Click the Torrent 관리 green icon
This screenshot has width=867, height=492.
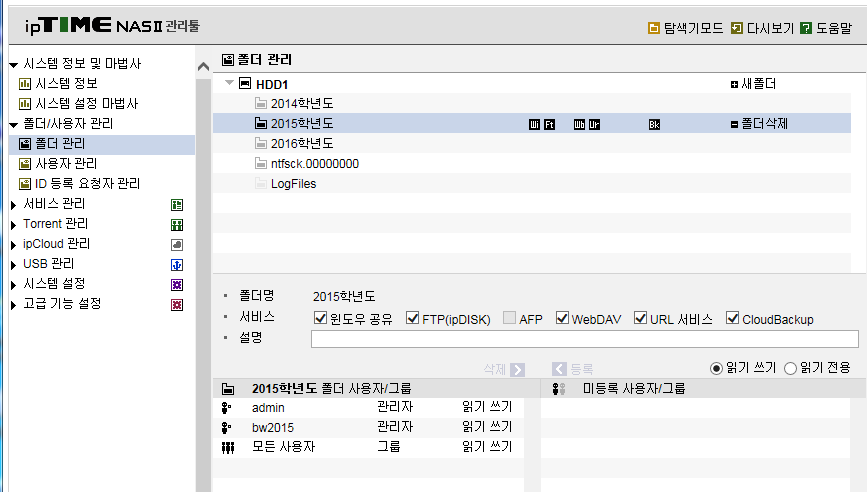177,225
